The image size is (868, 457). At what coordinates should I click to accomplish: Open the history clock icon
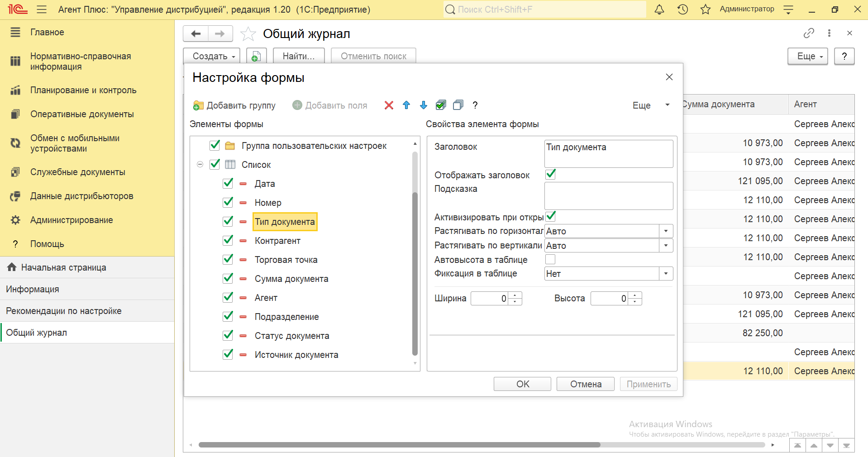pyautogui.click(x=682, y=10)
